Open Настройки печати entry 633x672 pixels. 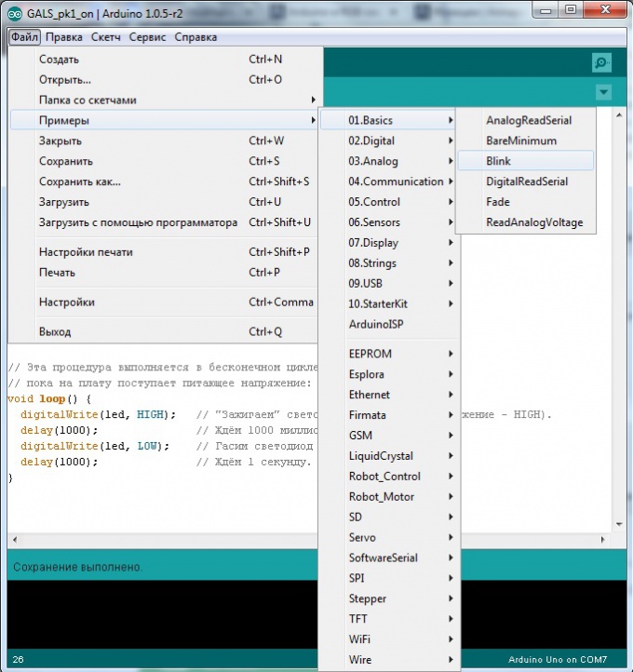tap(164, 252)
